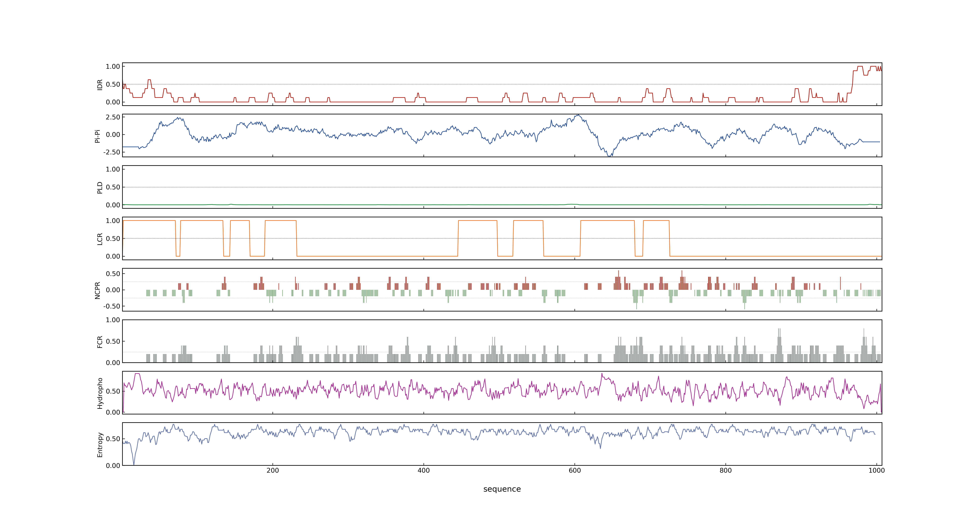Click the Entropy y-axis label

tap(100, 445)
